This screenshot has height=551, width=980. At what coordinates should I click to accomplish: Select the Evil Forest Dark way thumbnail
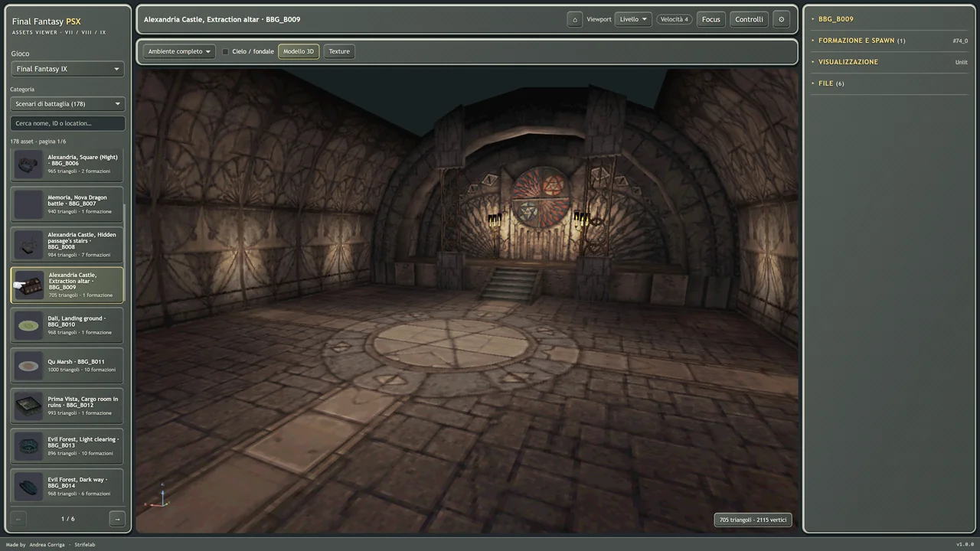point(29,487)
